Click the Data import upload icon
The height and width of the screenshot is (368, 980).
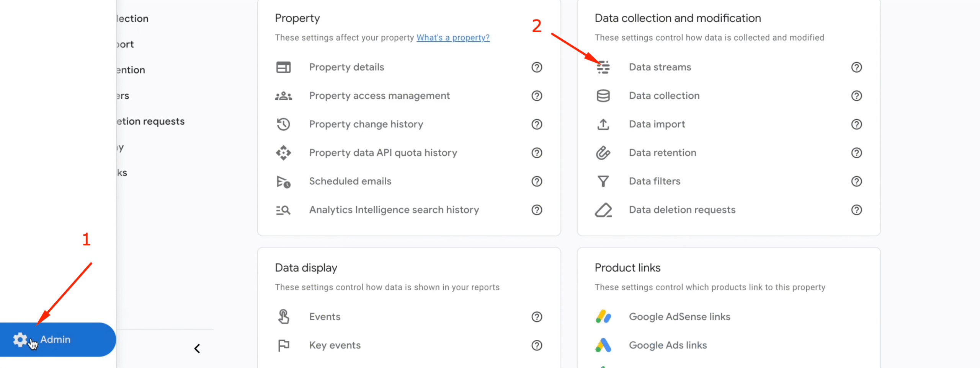603,124
